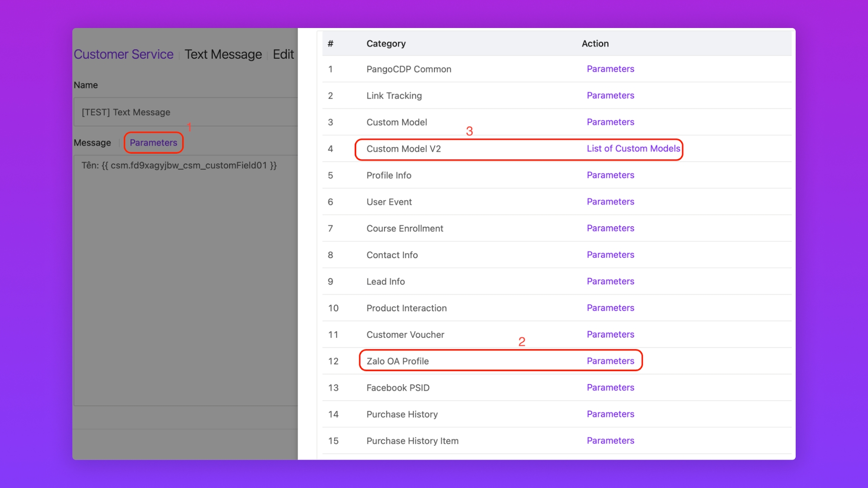
Task: Open Parameters for Purchase History Item
Action: (x=610, y=441)
